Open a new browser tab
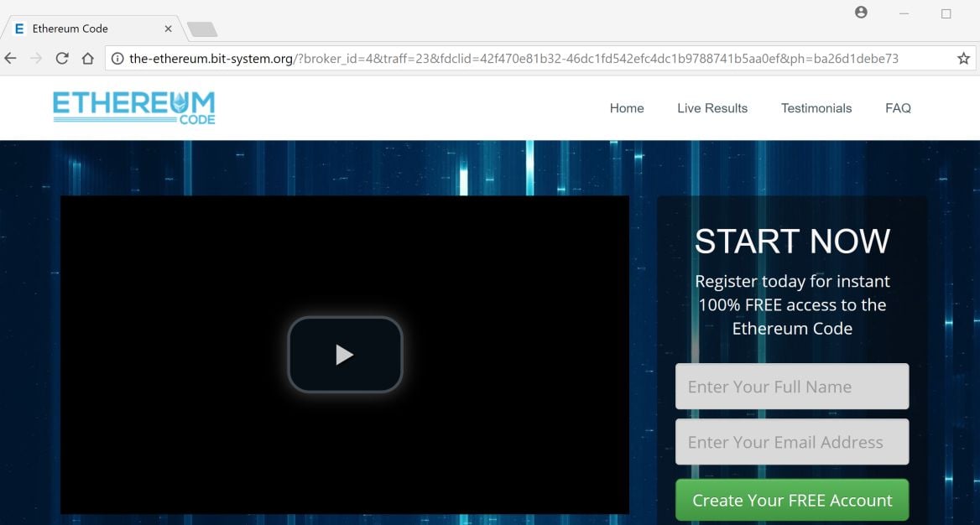 point(202,29)
